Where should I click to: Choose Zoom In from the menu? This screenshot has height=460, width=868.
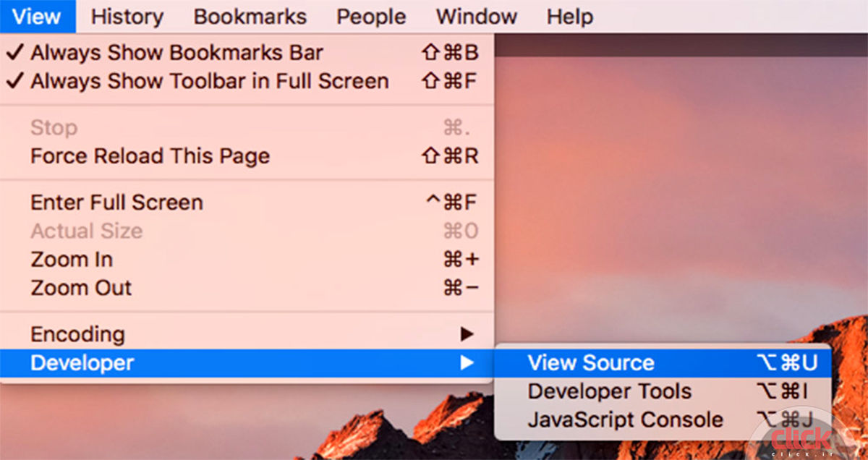click(x=72, y=260)
